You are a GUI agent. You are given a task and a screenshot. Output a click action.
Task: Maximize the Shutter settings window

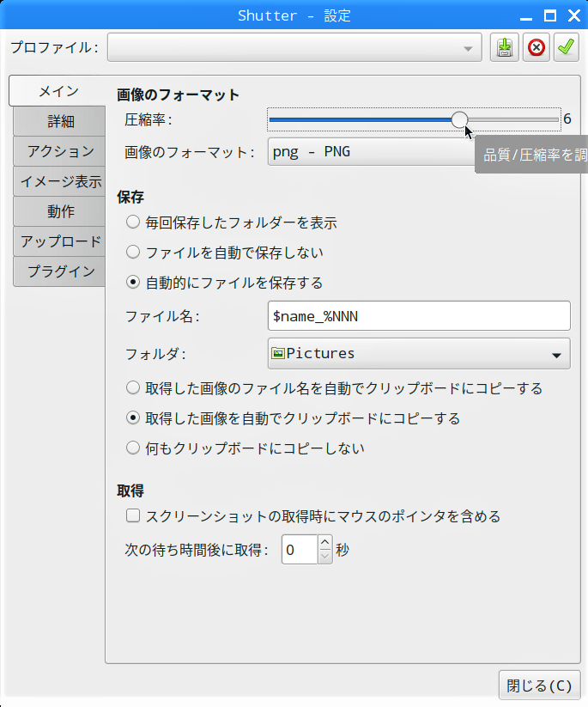pyautogui.click(x=549, y=16)
